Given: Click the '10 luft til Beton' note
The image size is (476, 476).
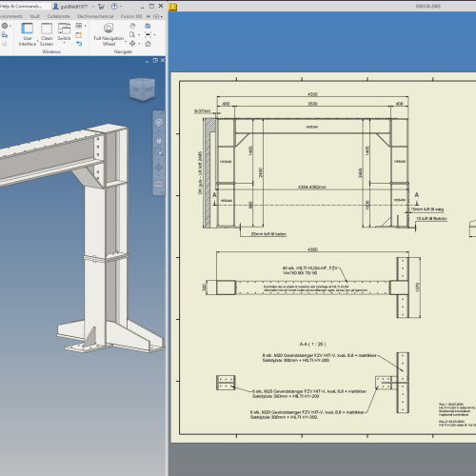Looking at the screenshot, I should pyautogui.click(x=431, y=219).
